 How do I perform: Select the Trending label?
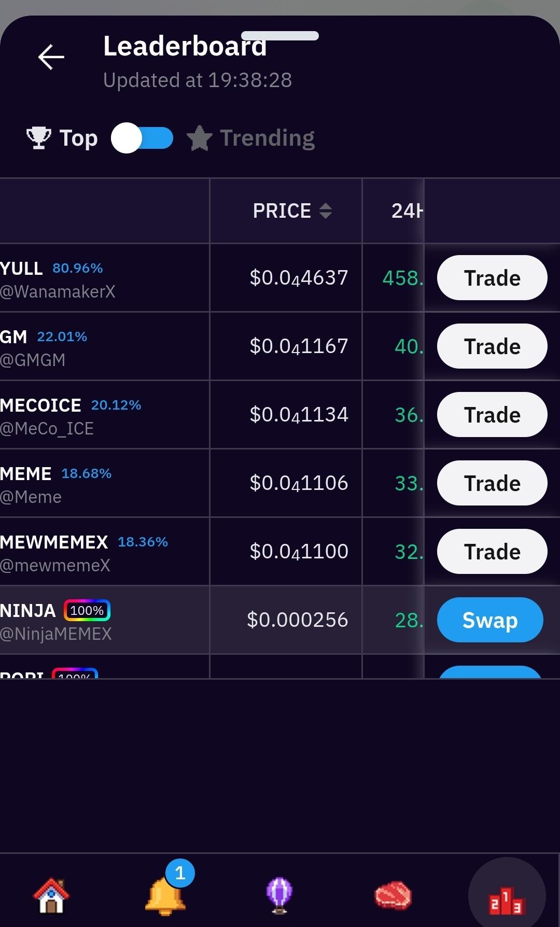coord(267,138)
